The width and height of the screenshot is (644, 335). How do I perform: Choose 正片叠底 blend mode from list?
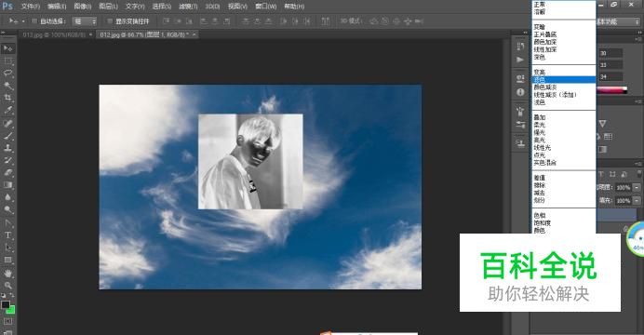pyautogui.click(x=564, y=34)
